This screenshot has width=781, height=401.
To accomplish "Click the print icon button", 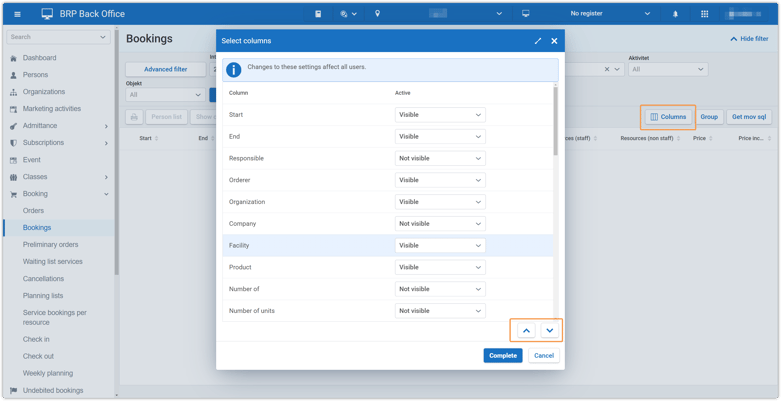I will pyautogui.click(x=134, y=117).
